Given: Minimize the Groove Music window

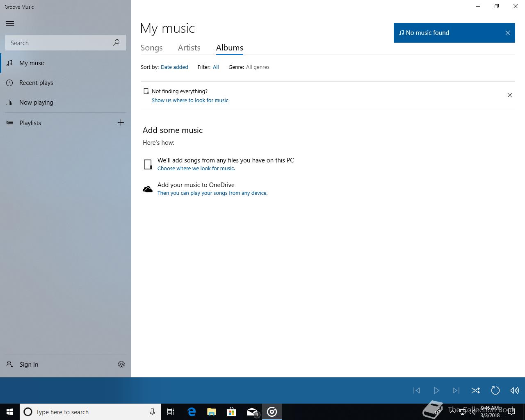Looking at the screenshot, I should tap(478, 6).
